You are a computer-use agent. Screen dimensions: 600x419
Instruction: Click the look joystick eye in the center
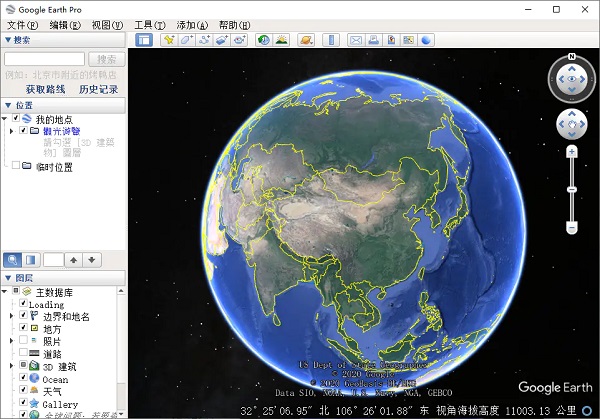(x=572, y=79)
